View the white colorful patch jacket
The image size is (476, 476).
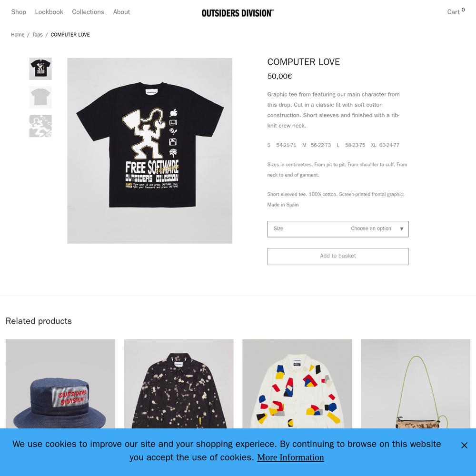pos(297,384)
